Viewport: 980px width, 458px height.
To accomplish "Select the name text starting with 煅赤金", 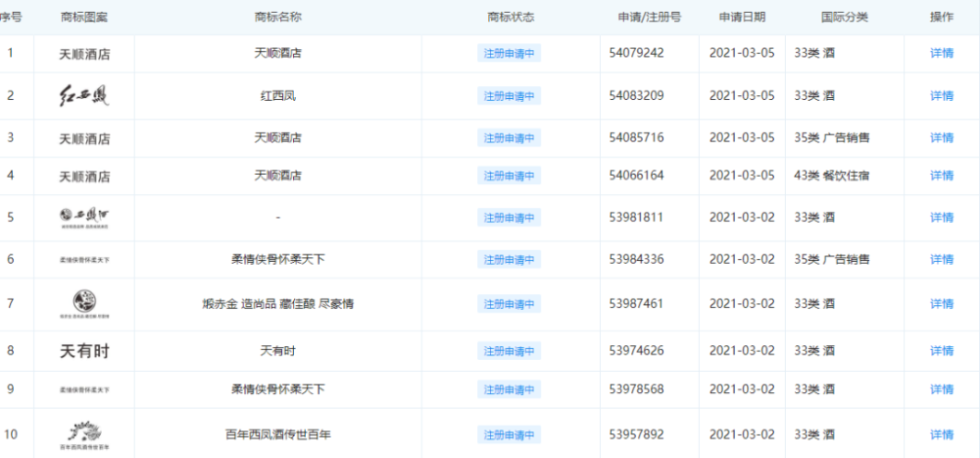I will pos(278,304).
